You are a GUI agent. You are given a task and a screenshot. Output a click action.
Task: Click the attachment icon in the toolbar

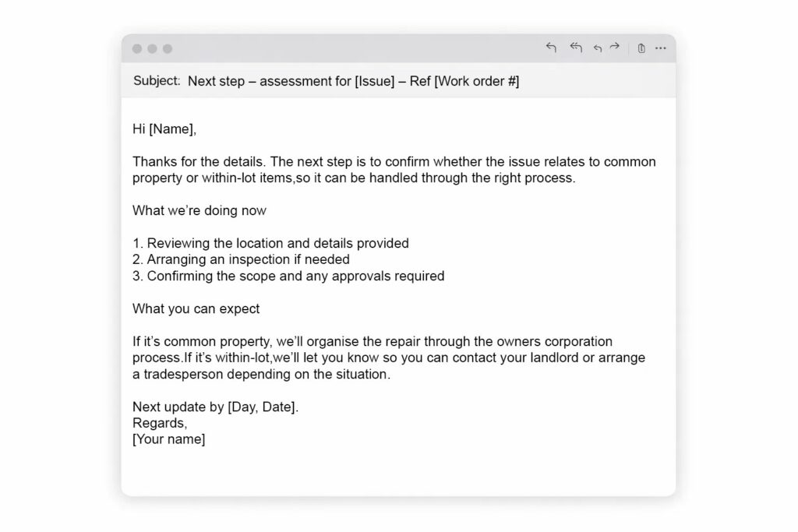(x=641, y=48)
